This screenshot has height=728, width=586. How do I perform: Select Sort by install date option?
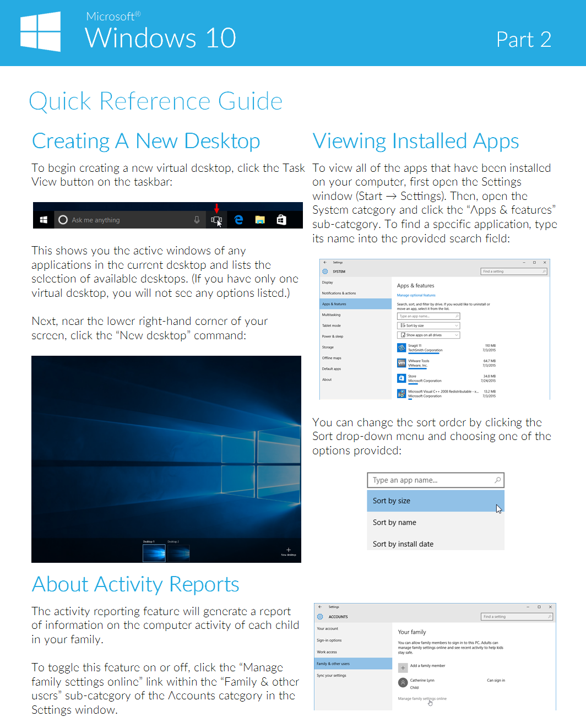[x=403, y=544]
